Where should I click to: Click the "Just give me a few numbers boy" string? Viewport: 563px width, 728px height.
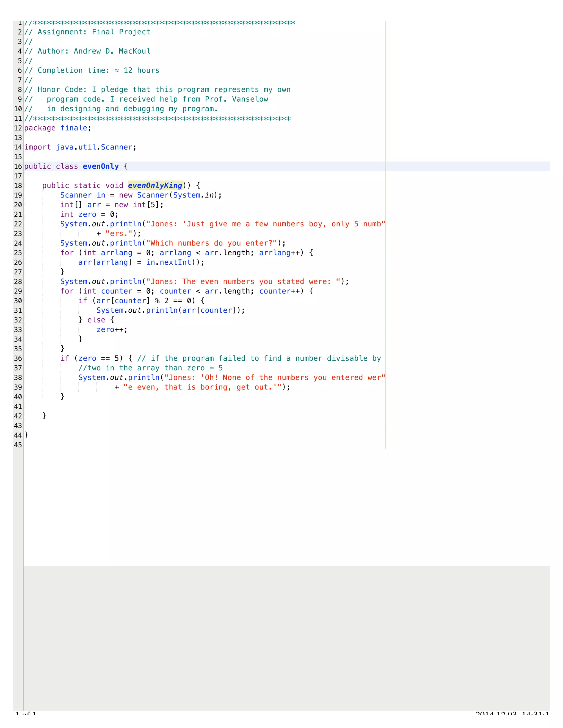[x=266, y=224]
